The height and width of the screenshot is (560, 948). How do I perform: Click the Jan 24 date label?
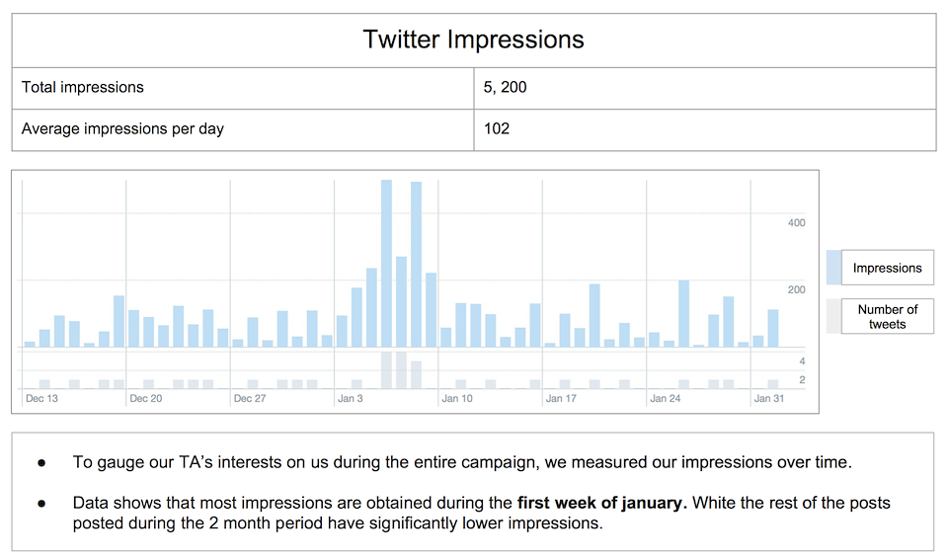(x=665, y=399)
